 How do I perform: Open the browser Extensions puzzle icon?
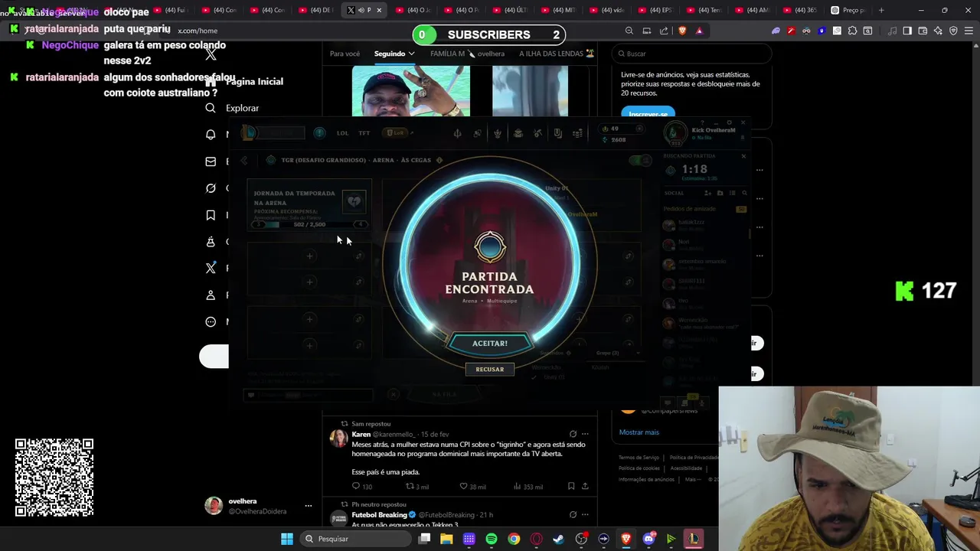852,31
